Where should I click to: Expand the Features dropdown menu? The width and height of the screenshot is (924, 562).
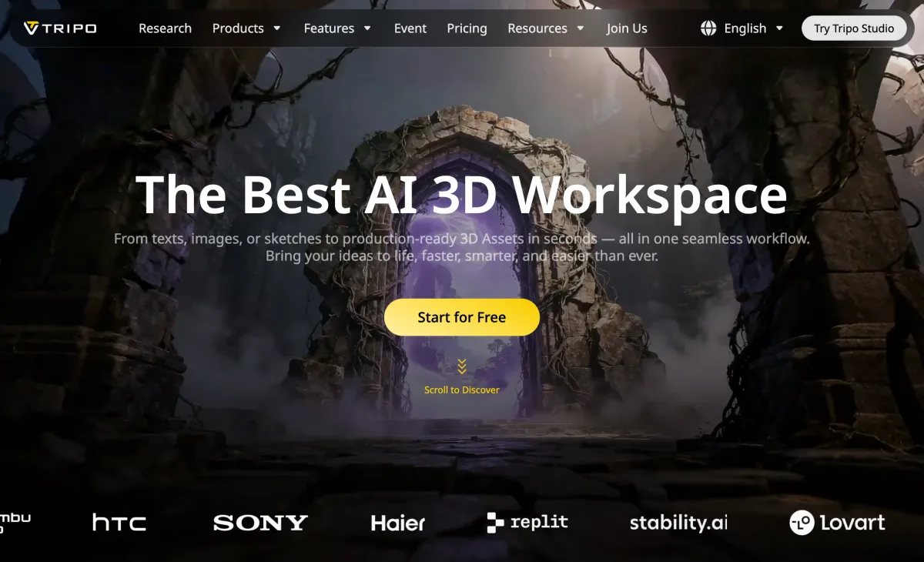[337, 28]
